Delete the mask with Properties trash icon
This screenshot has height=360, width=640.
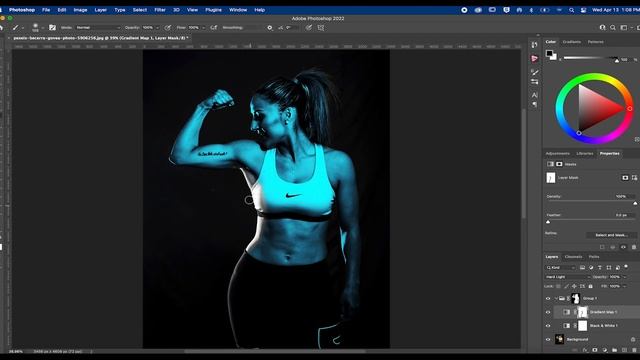point(634,247)
